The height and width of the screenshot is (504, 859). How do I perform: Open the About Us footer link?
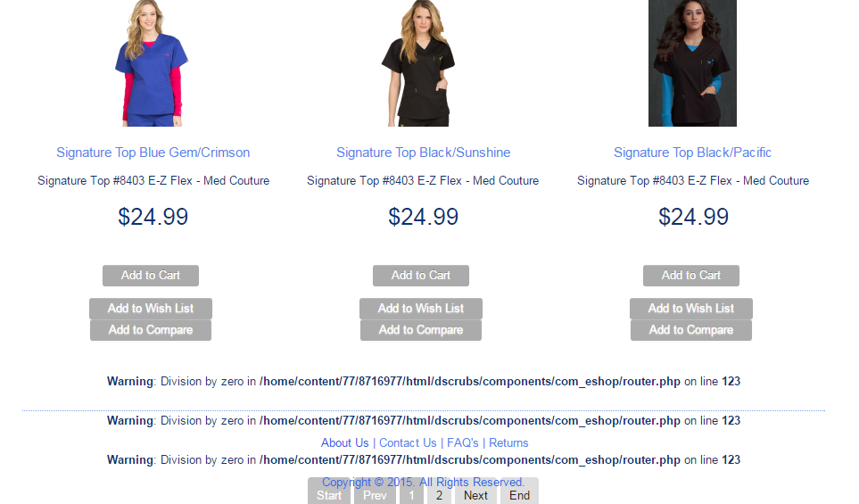344,442
